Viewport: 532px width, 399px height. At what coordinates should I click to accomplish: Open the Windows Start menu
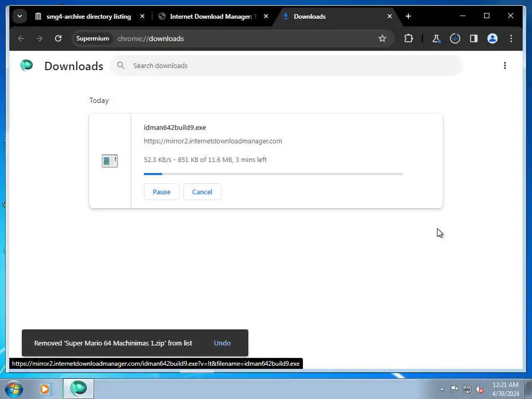tap(14, 389)
